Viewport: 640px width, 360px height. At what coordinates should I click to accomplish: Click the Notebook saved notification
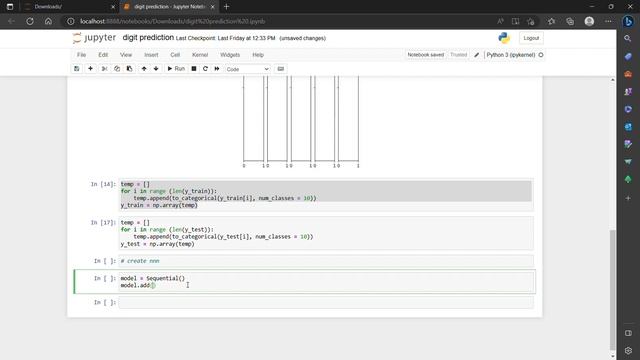coord(425,55)
